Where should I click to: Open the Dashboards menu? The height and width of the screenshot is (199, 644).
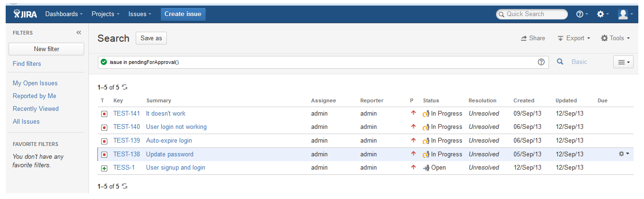click(64, 14)
